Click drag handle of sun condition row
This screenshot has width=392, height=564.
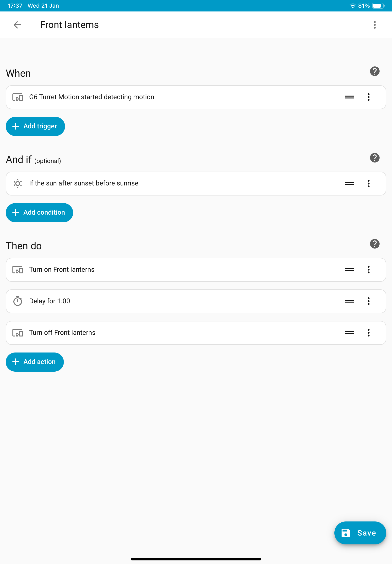pos(349,184)
